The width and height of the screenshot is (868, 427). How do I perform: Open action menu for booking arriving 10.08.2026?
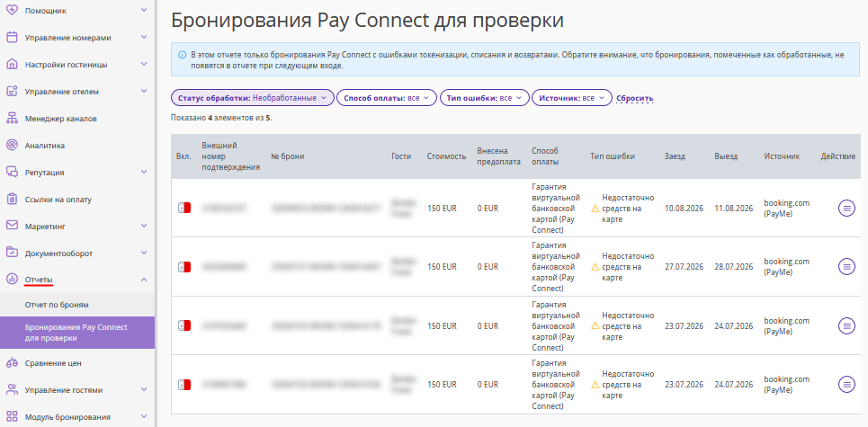(846, 208)
